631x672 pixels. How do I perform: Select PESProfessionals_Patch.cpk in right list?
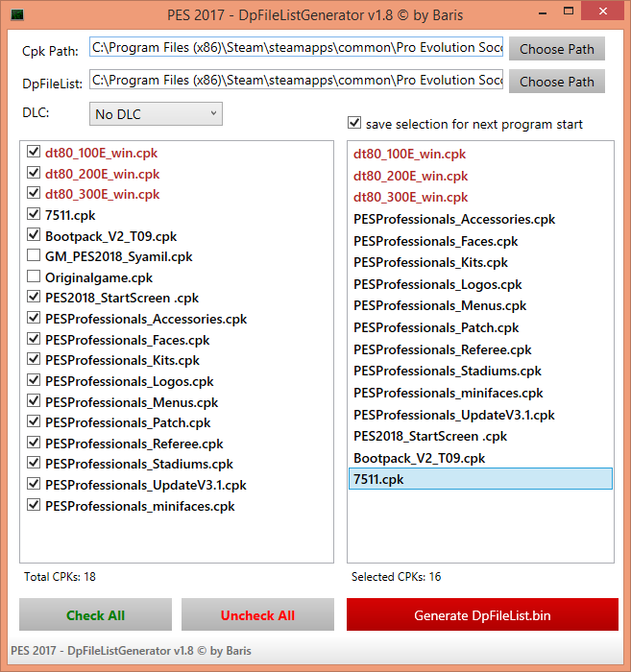[480, 327]
